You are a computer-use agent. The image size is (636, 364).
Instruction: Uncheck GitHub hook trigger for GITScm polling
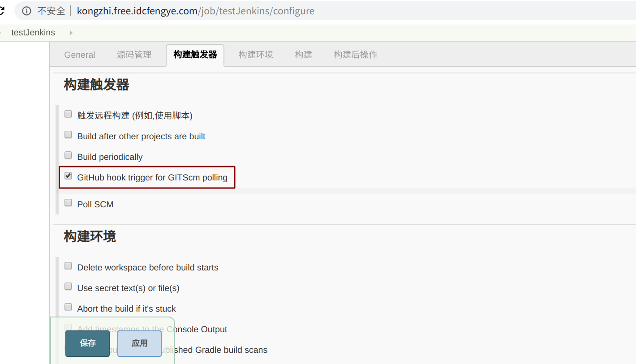pyautogui.click(x=68, y=176)
